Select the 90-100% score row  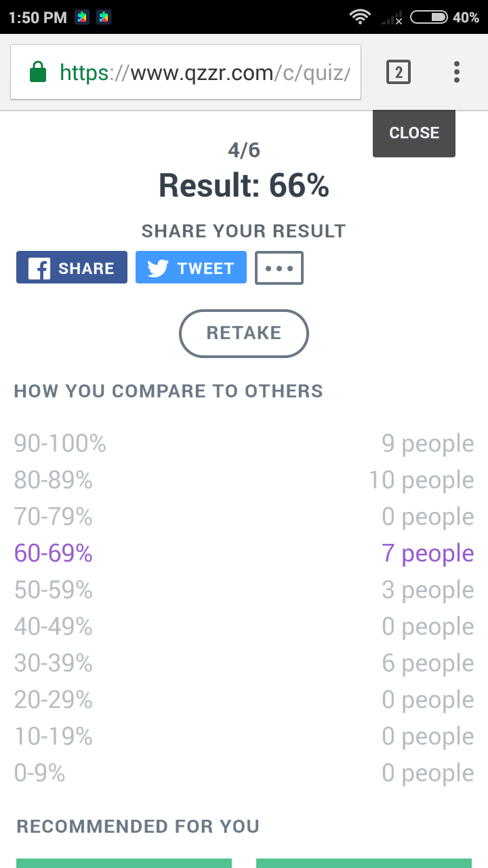pyautogui.click(x=244, y=443)
